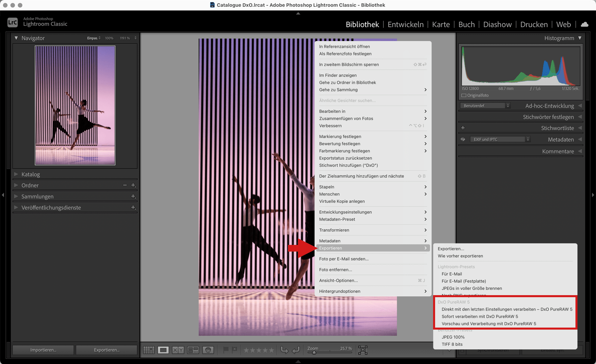
Task: Toggle face region drawing icon
Action: (363, 350)
